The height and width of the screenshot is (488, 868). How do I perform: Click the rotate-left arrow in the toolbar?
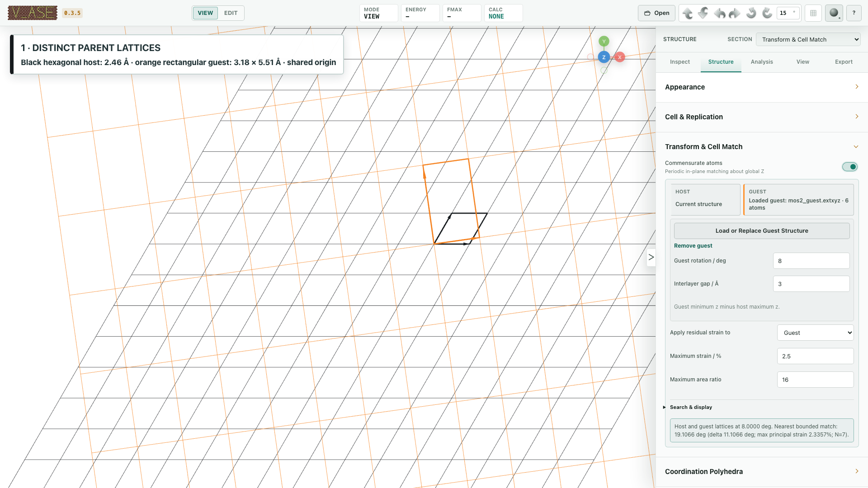[719, 13]
